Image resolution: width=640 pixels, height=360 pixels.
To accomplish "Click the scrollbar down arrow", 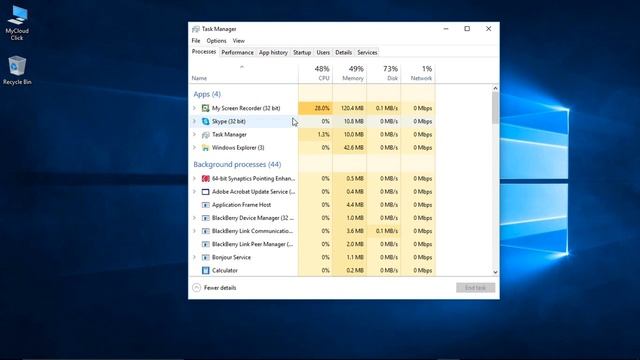I will point(495,272).
